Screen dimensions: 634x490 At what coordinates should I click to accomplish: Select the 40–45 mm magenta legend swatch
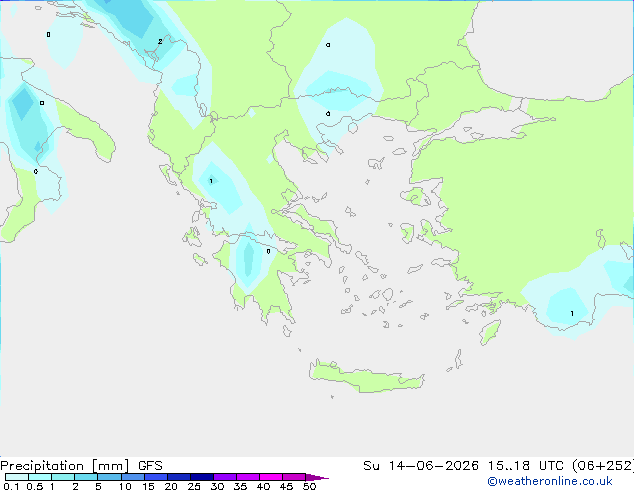point(271,477)
